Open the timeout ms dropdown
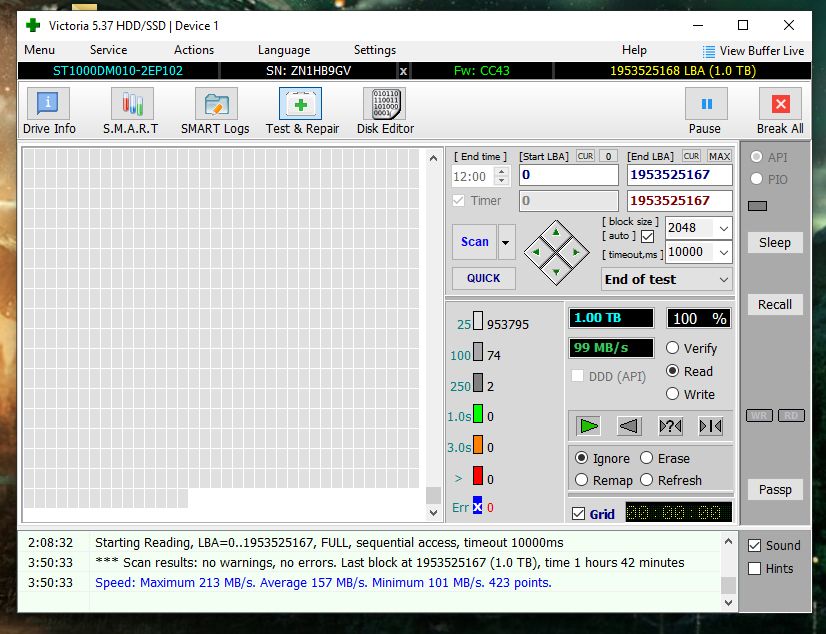 [724, 253]
